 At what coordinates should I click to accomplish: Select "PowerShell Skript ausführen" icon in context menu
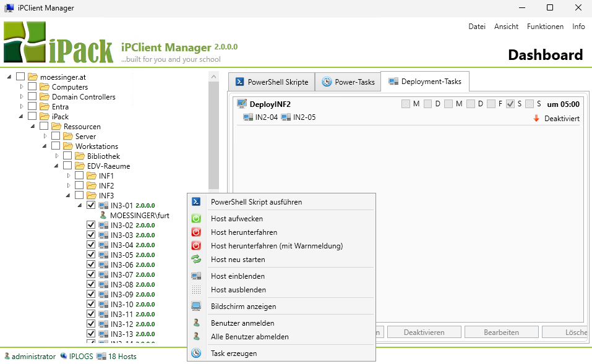point(196,201)
